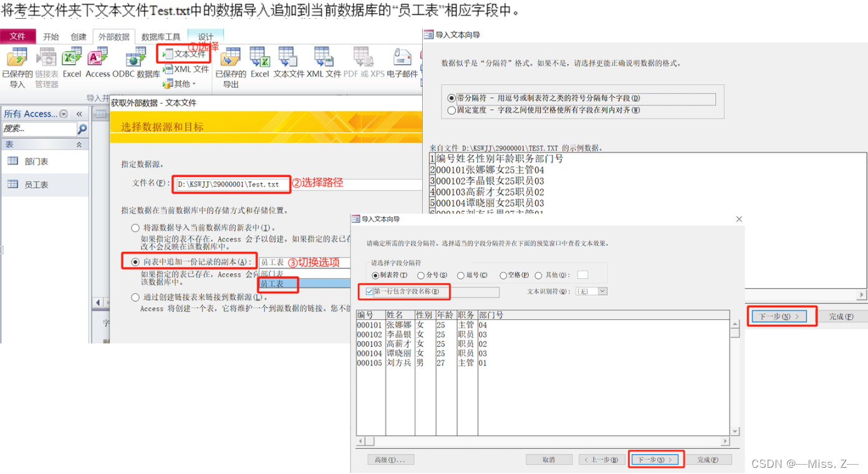Choose 向表中追加一份记录的副本 radio option
The image size is (868, 474).
click(x=135, y=262)
